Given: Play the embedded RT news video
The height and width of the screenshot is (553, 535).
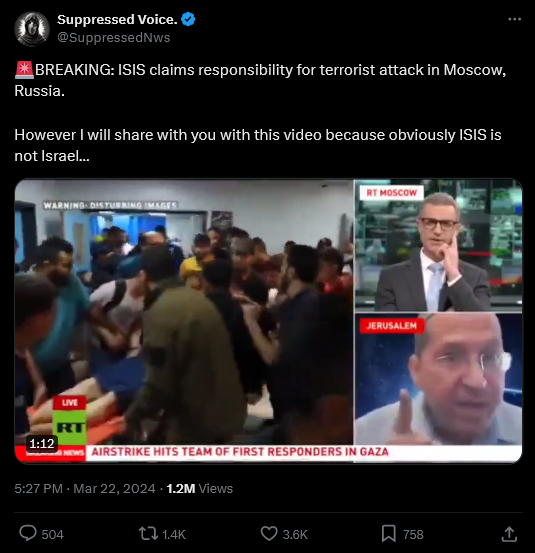Looking at the screenshot, I should click(268, 321).
